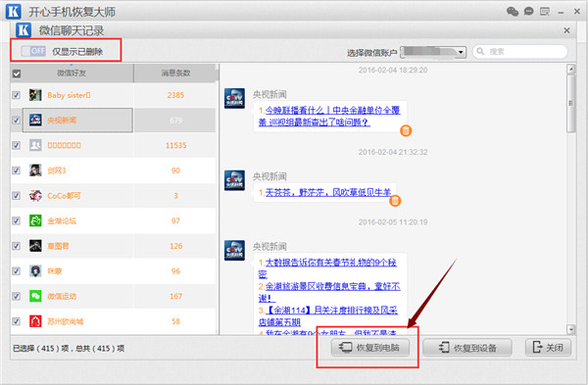Click the 开心手机恢复大师 K logo

pos(13,12)
